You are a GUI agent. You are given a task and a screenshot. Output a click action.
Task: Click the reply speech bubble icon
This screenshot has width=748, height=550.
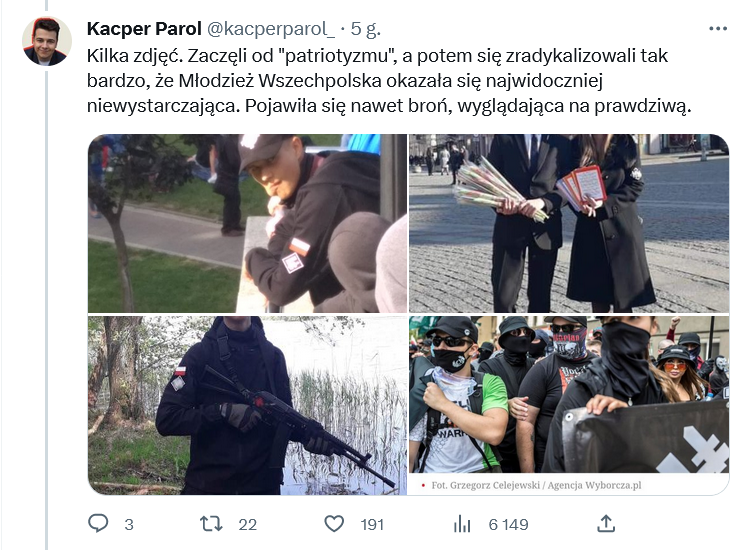coord(98,524)
